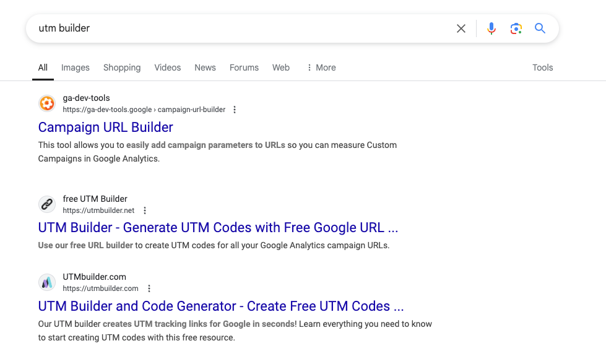Click the free UTM Builder chain-link favicon
The width and height of the screenshot is (606, 364).
[x=47, y=204]
